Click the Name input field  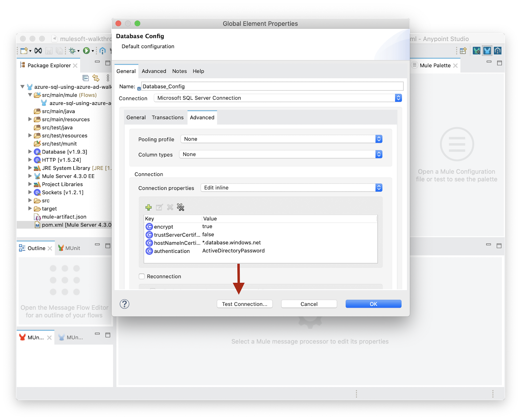coord(272,86)
